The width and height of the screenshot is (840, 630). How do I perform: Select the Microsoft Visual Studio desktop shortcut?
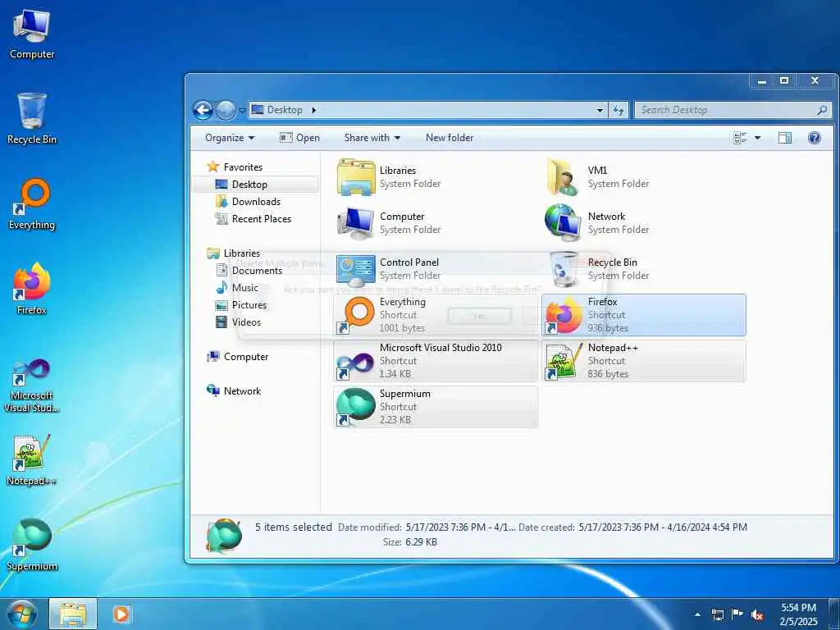[32, 386]
